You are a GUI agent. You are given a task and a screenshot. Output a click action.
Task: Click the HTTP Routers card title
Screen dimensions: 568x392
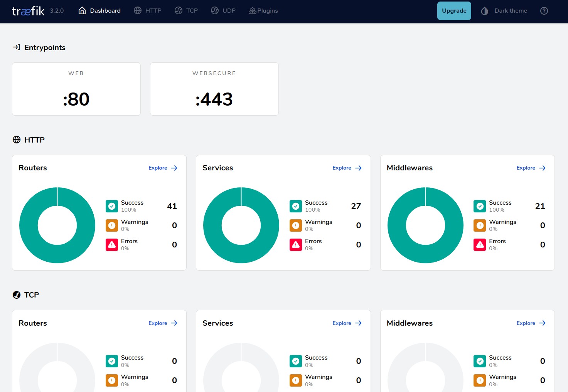click(x=33, y=168)
